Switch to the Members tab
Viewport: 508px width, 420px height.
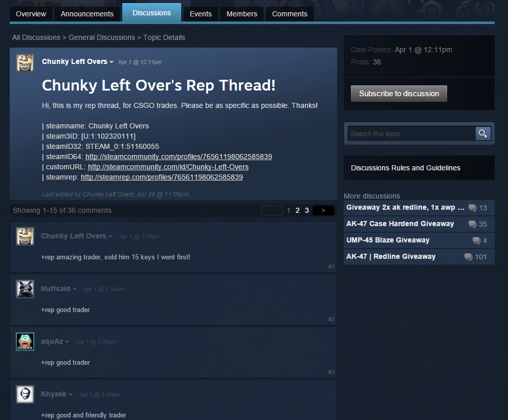coord(241,14)
